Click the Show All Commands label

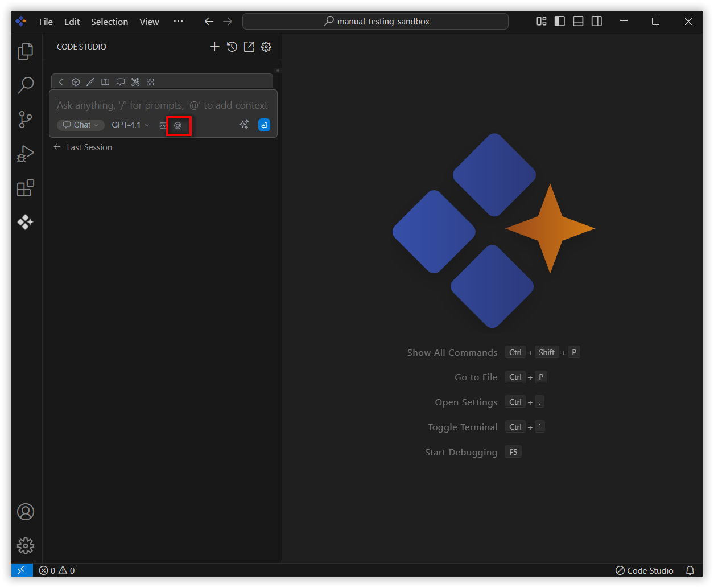pos(452,352)
